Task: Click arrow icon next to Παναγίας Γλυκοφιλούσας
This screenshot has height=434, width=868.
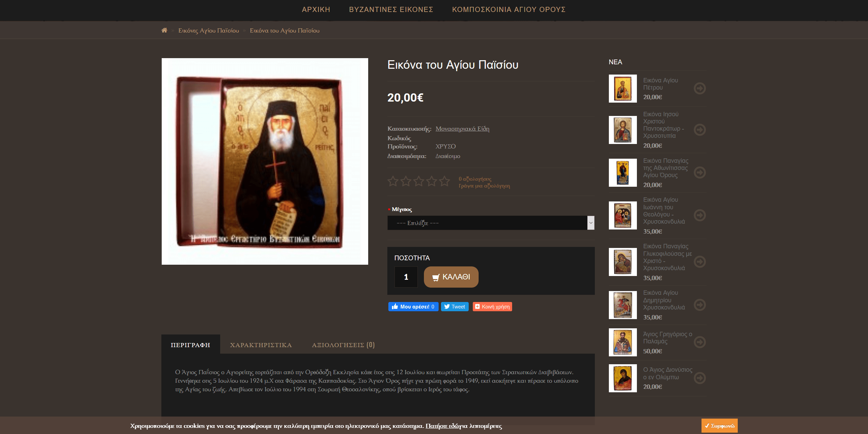Action: click(700, 262)
